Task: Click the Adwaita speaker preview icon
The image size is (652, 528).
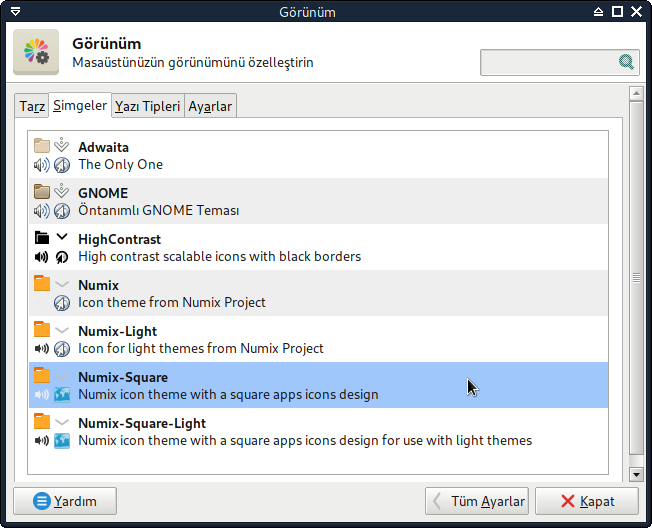Action: [42, 165]
